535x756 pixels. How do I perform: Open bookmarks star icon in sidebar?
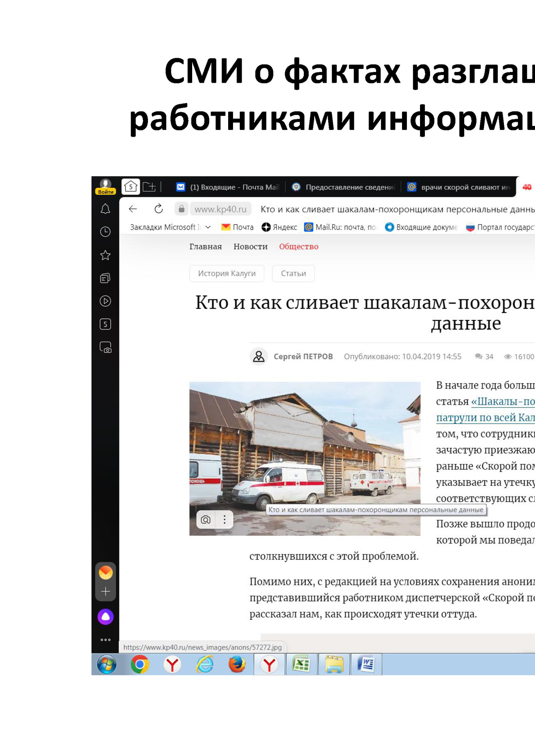pos(105,255)
